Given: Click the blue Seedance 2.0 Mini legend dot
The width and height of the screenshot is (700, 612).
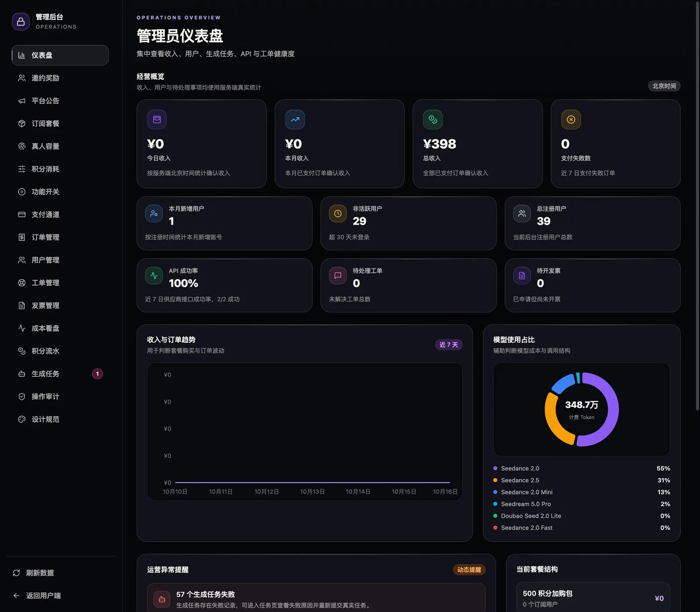Looking at the screenshot, I should (495, 492).
